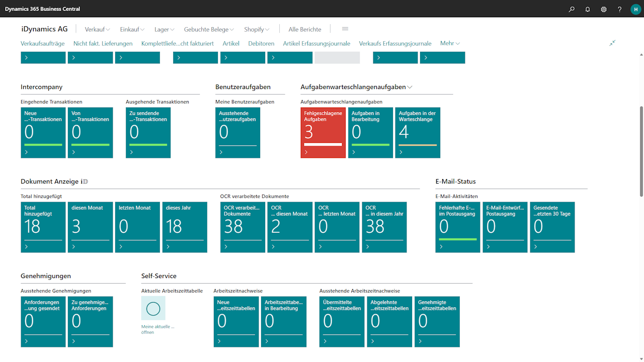This screenshot has height=362, width=644.
Task: Collapse the navigation with diagonal arrows icon
Action: point(612,43)
